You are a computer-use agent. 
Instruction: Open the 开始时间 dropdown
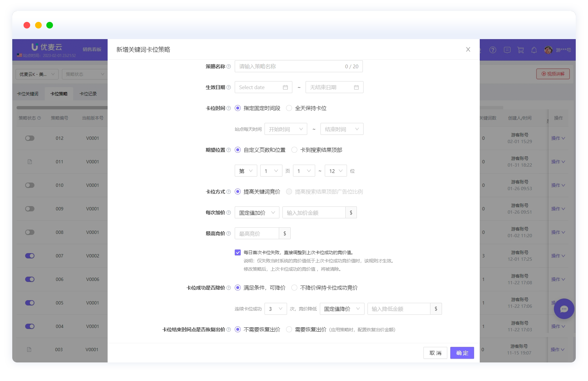coord(285,129)
